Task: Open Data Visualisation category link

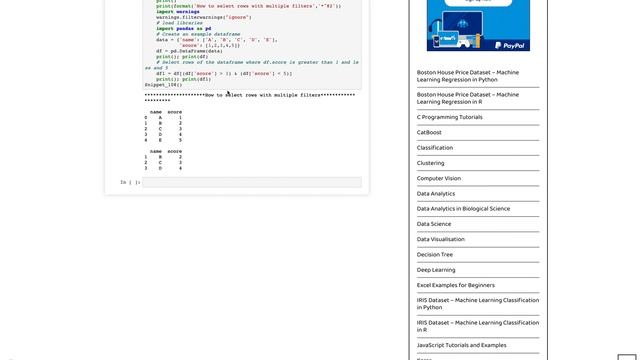Action: [x=440, y=239]
